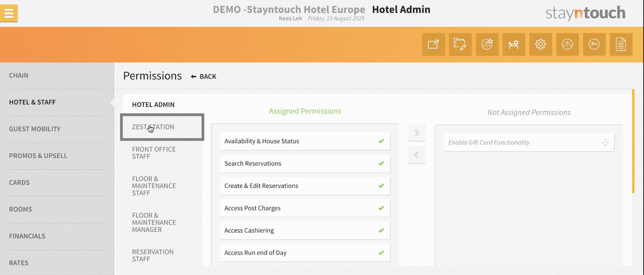Click the circled up-arrow shortcut icon

[568, 44]
